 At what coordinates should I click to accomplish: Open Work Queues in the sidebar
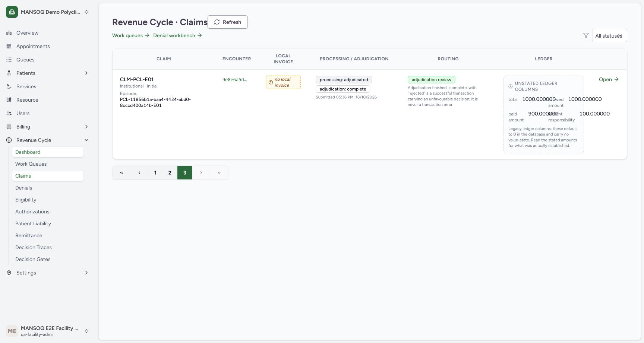pos(48,164)
